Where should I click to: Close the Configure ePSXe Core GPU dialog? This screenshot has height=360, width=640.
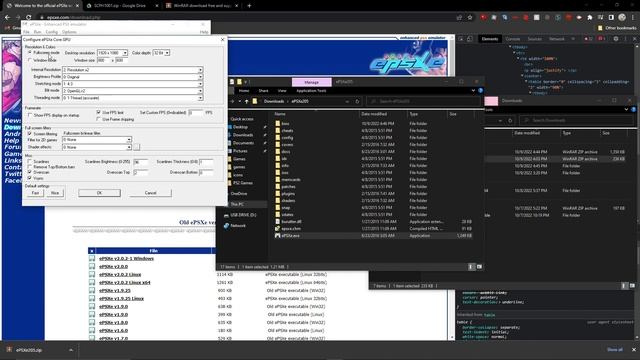pos(222,40)
